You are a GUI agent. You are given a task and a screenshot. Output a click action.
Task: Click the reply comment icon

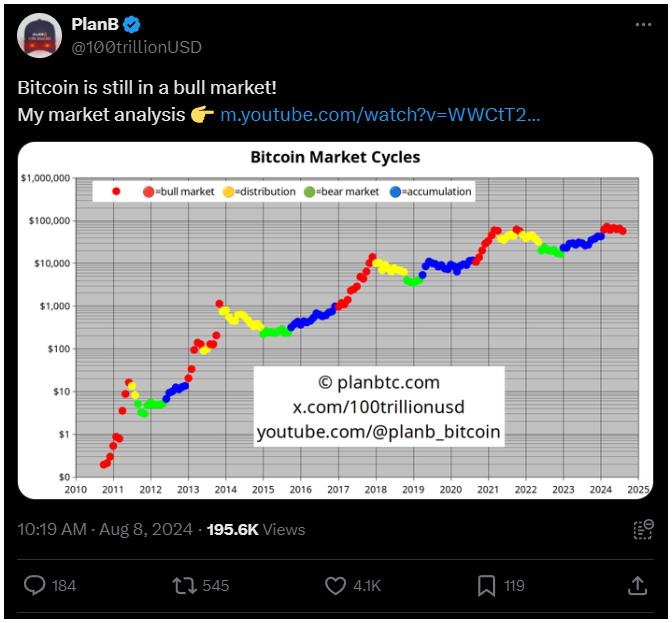click(x=35, y=585)
